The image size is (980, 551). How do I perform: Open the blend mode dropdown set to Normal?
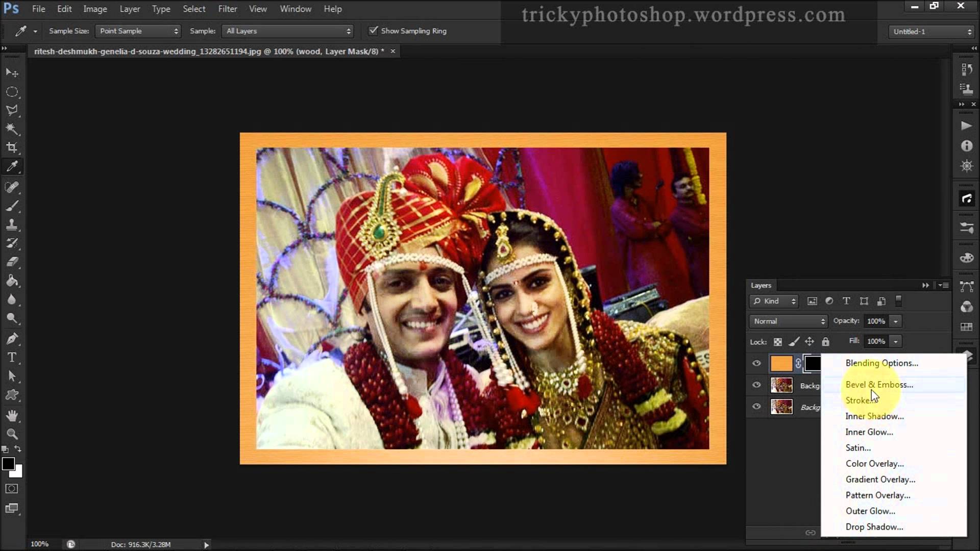(788, 321)
